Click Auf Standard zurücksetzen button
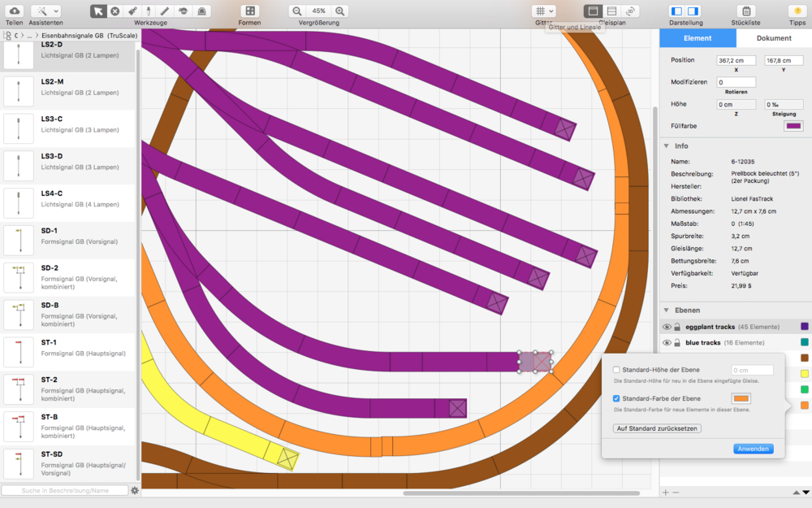Image resolution: width=812 pixels, height=508 pixels. 657,428
